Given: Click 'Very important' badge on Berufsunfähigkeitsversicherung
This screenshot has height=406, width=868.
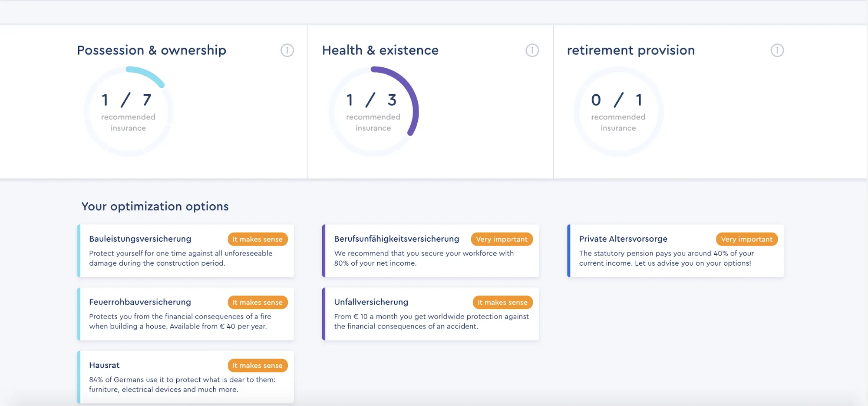Looking at the screenshot, I should point(502,239).
